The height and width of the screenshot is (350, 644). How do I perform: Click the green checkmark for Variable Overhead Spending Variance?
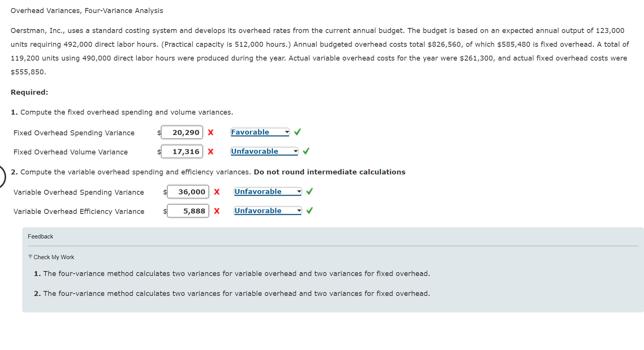pos(310,191)
